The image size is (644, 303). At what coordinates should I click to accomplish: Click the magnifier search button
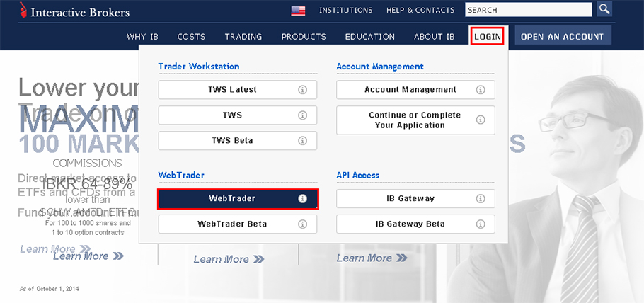(x=604, y=8)
